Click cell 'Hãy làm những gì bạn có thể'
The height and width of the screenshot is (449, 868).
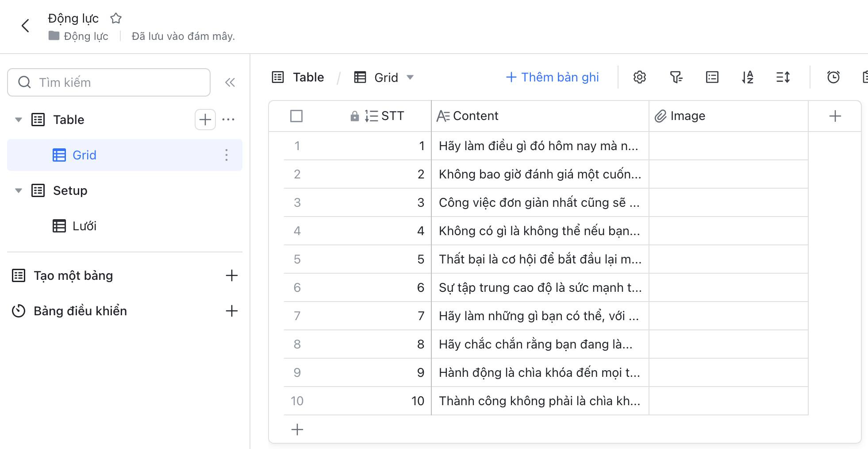[540, 316]
